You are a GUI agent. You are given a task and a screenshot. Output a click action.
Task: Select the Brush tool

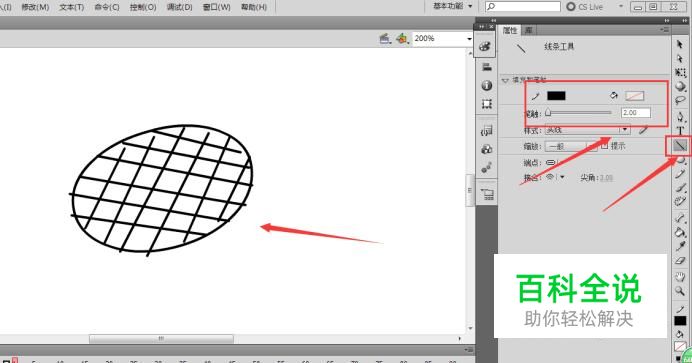[x=680, y=188]
